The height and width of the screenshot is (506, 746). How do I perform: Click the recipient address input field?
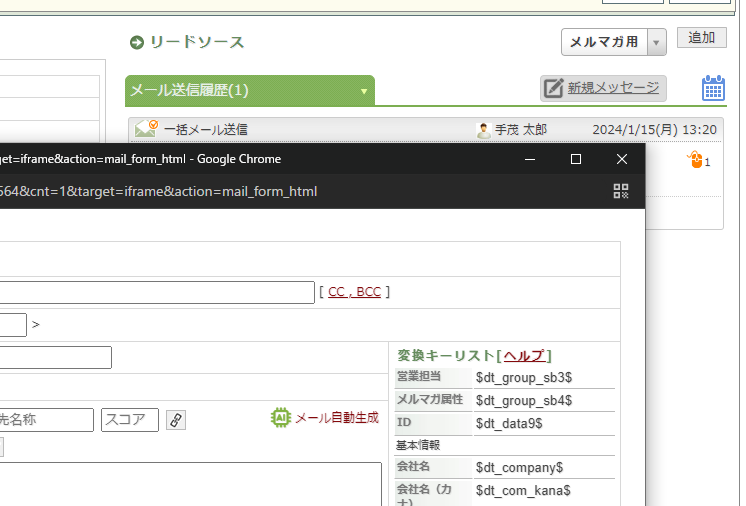[157, 292]
